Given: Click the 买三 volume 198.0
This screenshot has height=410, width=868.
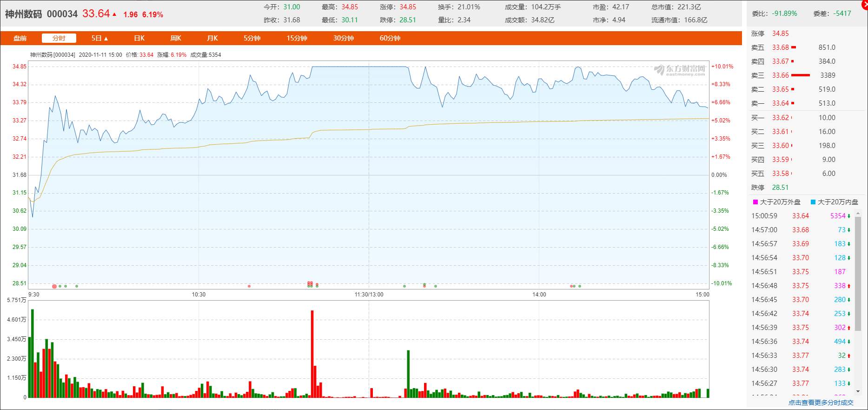Looking at the screenshot, I should 827,146.
